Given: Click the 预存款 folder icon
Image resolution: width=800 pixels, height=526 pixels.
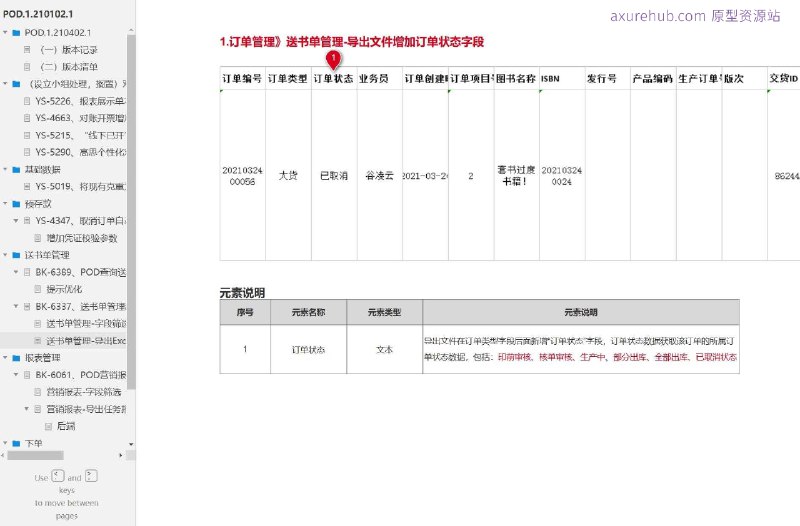Looking at the screenshot, I should click(16, 204).
